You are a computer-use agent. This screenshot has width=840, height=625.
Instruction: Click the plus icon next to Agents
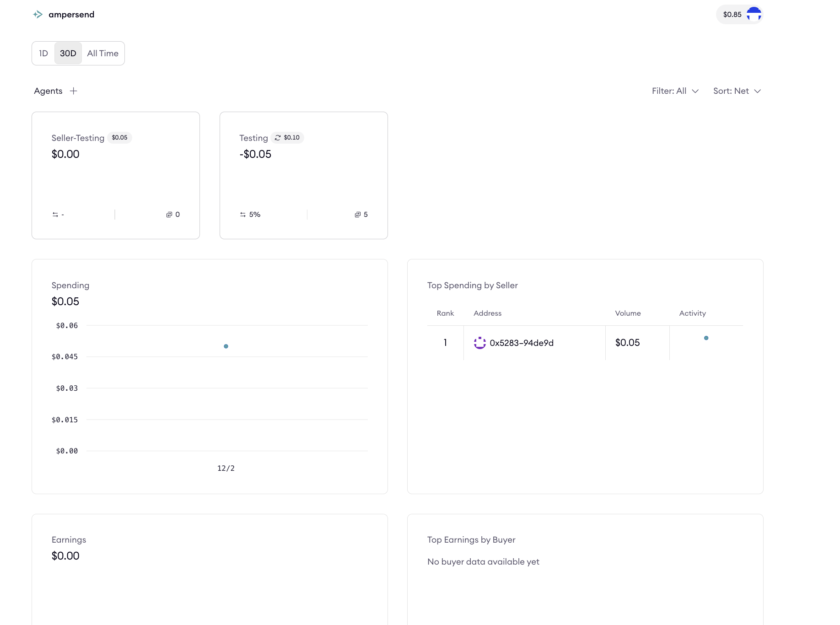(x=73, y=91)
